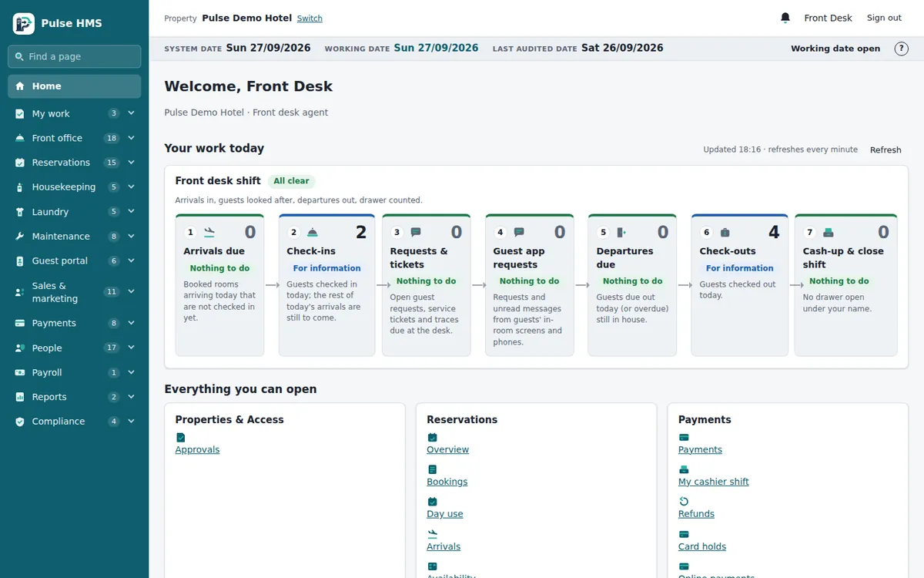
Task: Click the All clear status badge
Action: click(291, 182)
